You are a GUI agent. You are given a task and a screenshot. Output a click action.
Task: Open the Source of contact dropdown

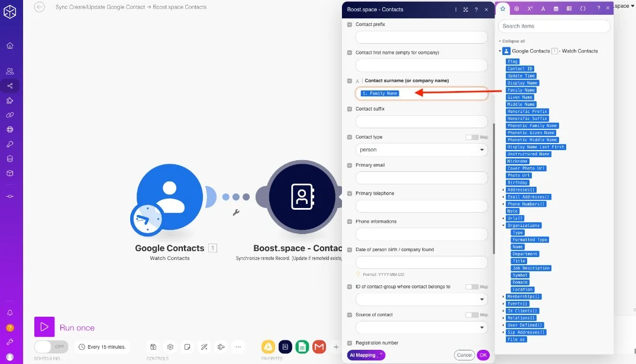tap(422, 327)
